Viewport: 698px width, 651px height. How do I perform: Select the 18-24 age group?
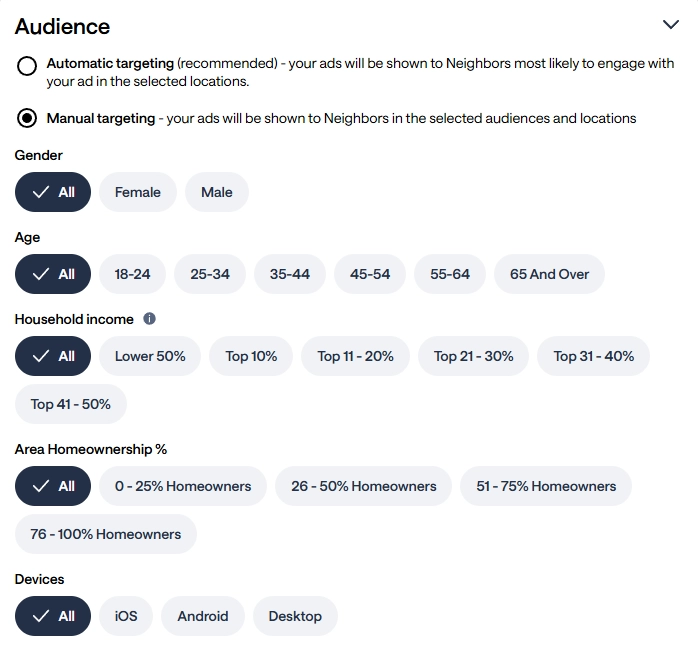133,274
